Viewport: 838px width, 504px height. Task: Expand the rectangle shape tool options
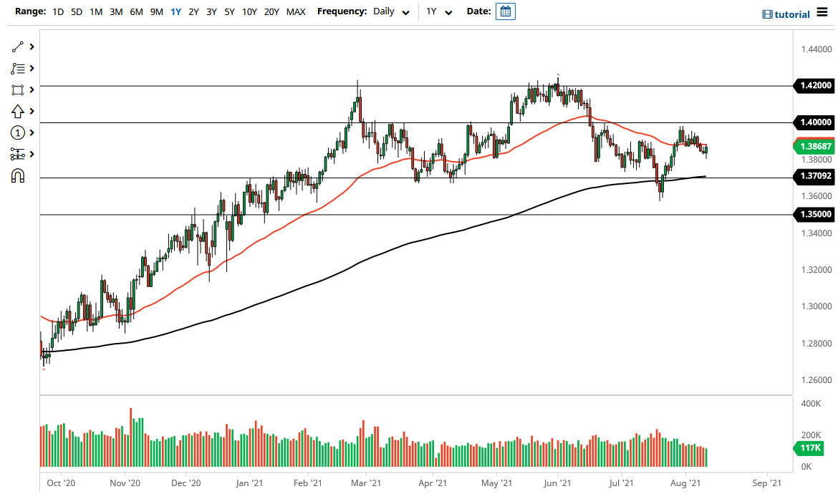point(32,90)
